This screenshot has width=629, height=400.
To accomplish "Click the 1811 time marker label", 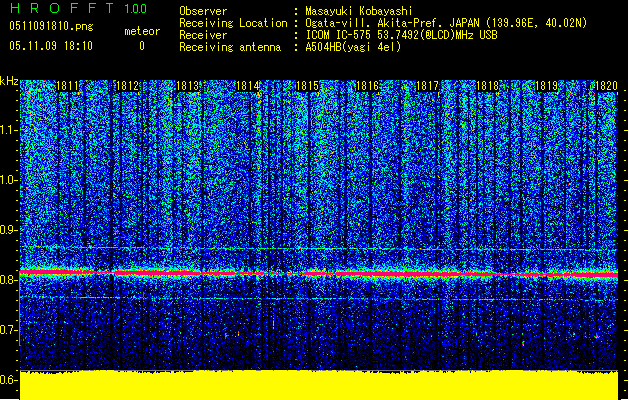I will [67, 86].
